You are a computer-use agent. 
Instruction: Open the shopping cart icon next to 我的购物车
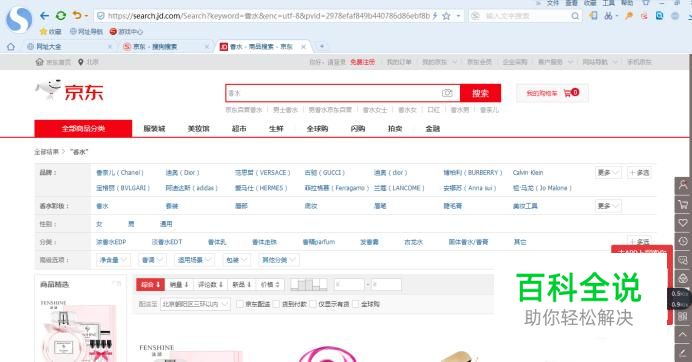point(568,93)
